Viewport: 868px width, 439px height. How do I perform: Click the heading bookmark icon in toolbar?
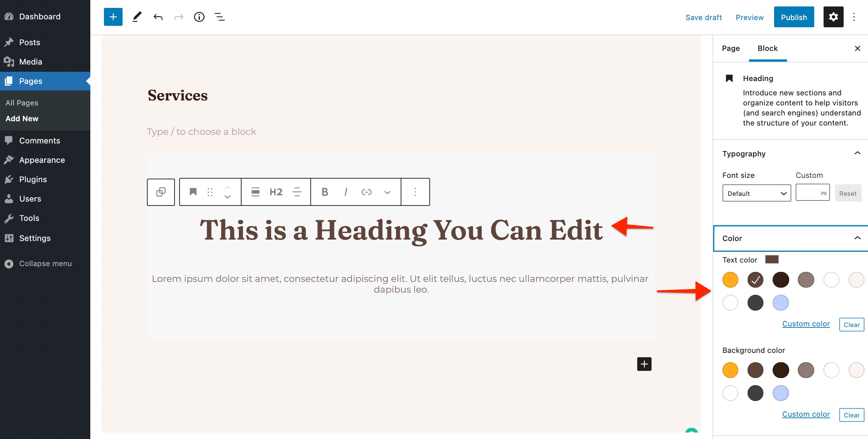coord(192,192)
